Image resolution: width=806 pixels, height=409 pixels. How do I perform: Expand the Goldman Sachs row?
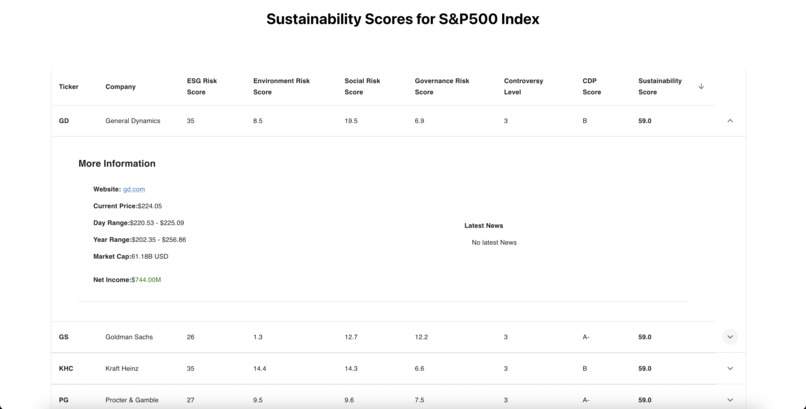coord(730,337)
